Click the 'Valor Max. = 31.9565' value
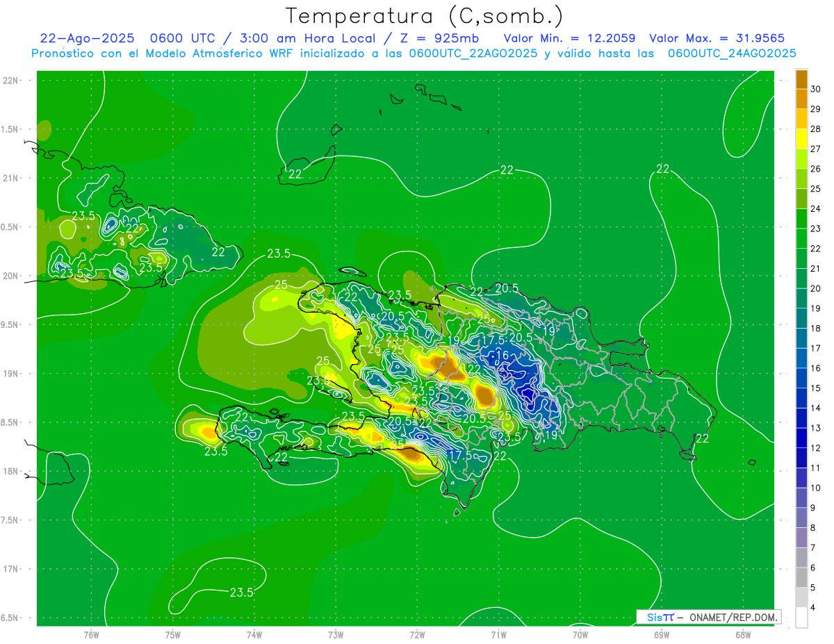This screenshot has height=644, width=834. click(x=717, y=39)
